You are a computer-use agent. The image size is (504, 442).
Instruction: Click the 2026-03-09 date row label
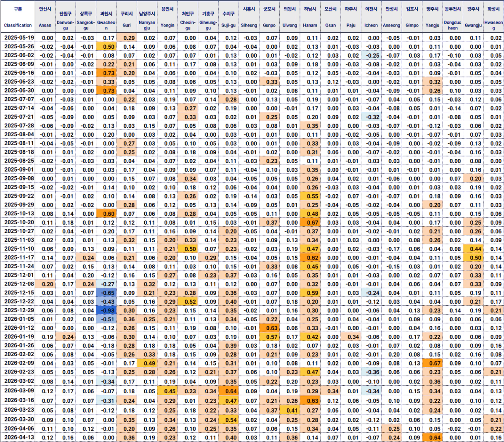19,391
